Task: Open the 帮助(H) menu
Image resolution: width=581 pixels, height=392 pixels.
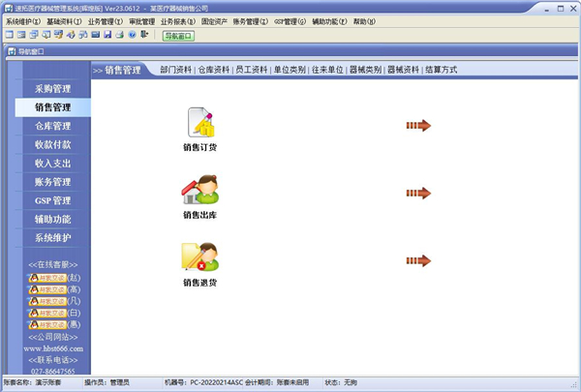Action: pos(364,22)
